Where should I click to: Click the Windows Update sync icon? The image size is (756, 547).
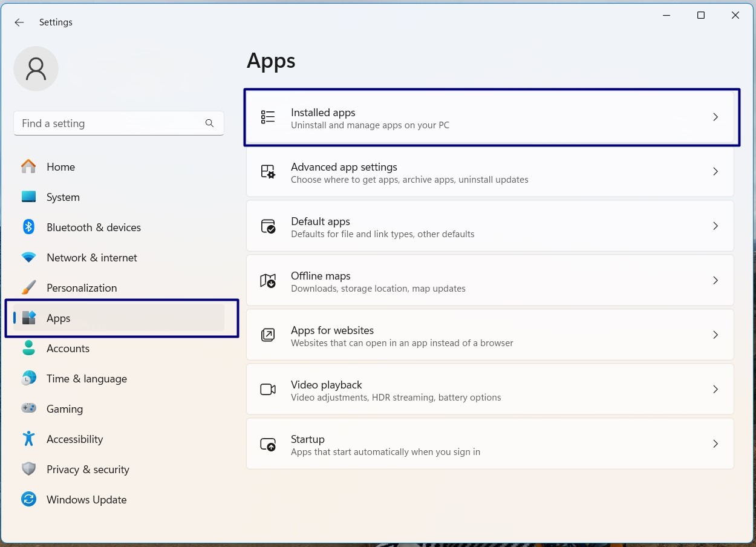(28, 499)
